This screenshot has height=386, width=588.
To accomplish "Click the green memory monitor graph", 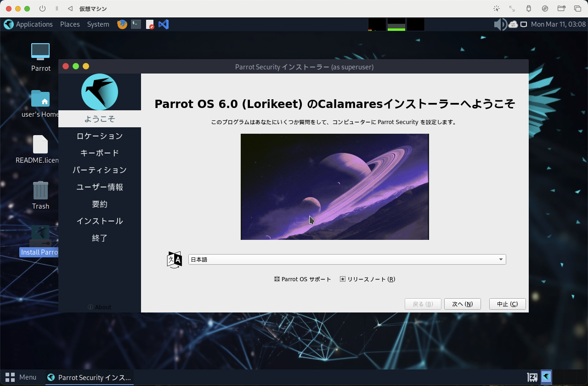I will 396,24.
